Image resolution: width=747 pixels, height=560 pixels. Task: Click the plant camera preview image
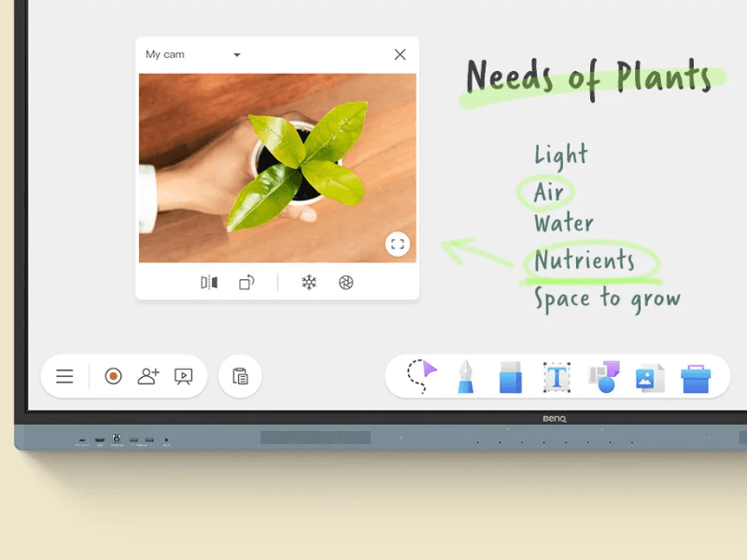click(x=277, y=168)
